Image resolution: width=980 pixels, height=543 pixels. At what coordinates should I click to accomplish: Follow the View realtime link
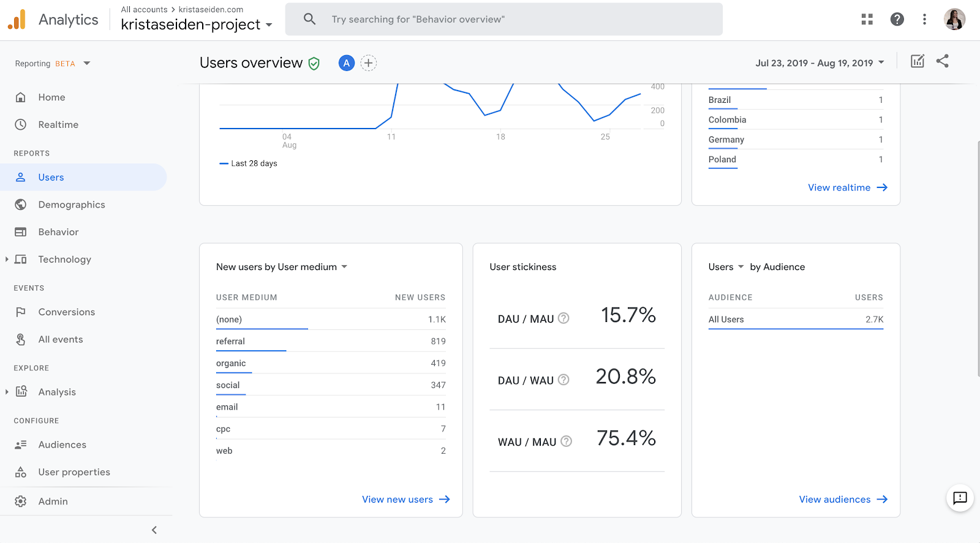point(847,188)
